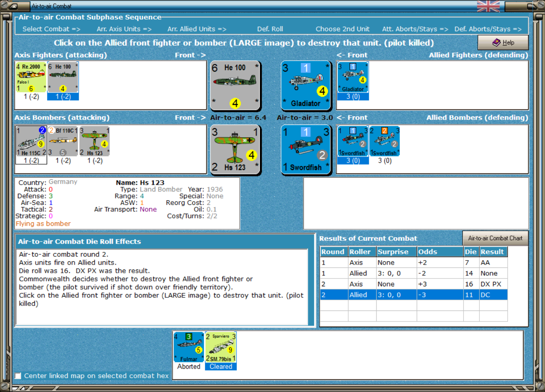This screenshot has width=545, height=392.
Task: Click the Aborted label under the Fulmar
Action: pyautogui.click(x=189, y=367)
